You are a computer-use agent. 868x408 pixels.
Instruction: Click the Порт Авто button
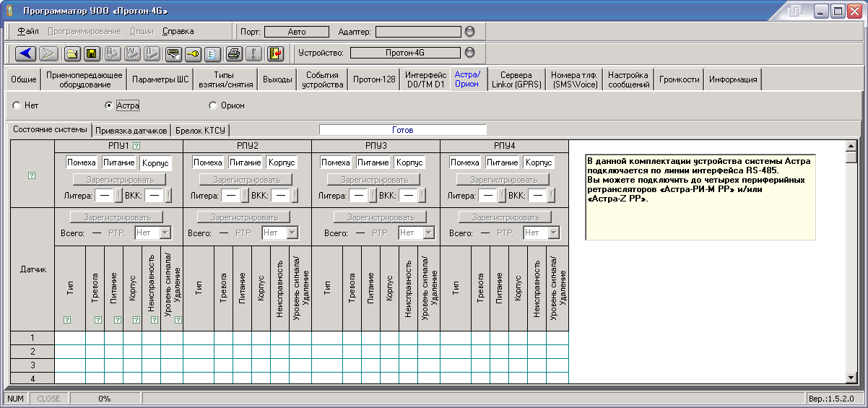point(297,32)
